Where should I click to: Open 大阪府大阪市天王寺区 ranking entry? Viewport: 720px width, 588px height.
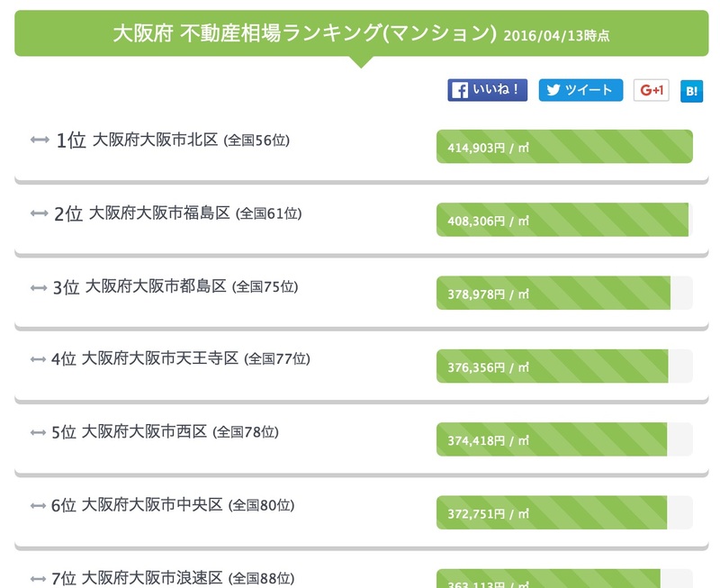(x=160, y=358)
